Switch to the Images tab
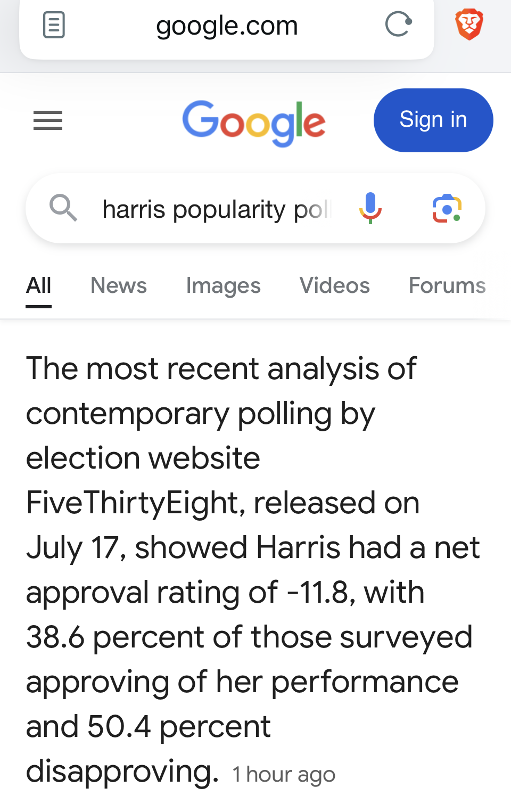The image size is (511, 812). pyautogui.click(x=223, y=286)
